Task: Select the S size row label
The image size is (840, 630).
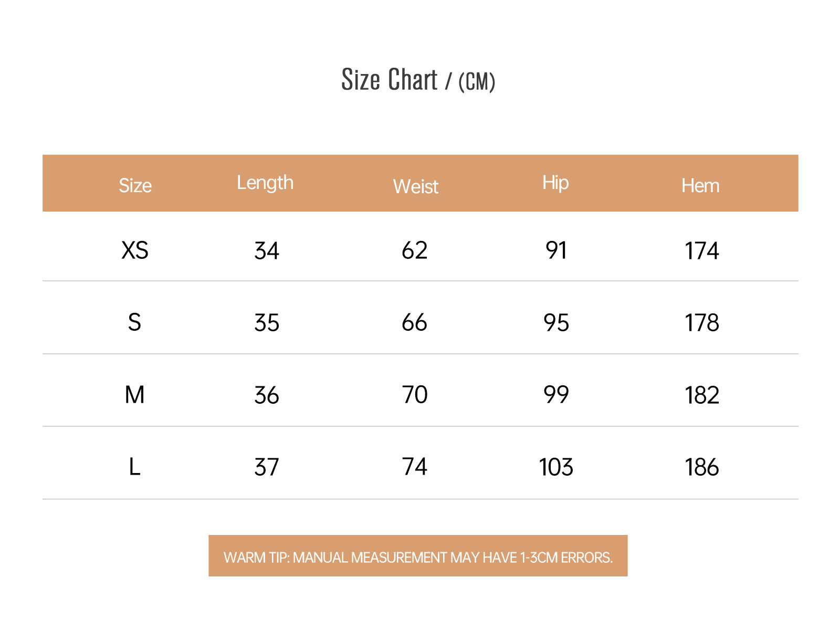Action: [x=134, y=322]
